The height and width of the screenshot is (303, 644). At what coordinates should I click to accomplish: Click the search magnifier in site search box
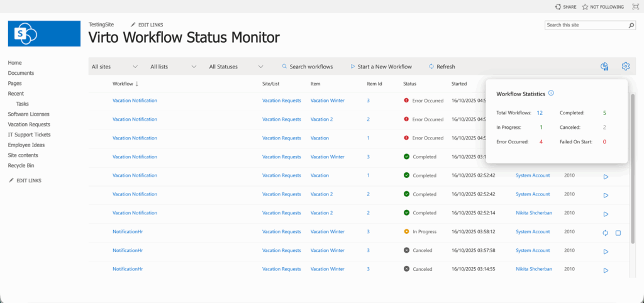point(631,25)
